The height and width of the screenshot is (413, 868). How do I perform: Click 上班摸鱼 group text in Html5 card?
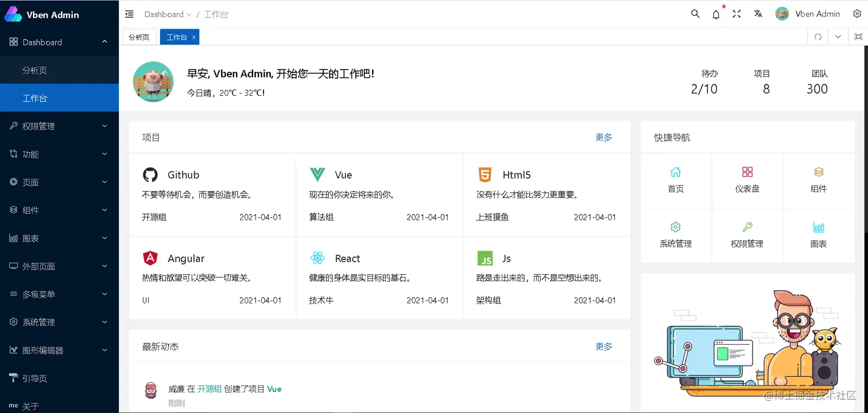click(x=493, y=217)
